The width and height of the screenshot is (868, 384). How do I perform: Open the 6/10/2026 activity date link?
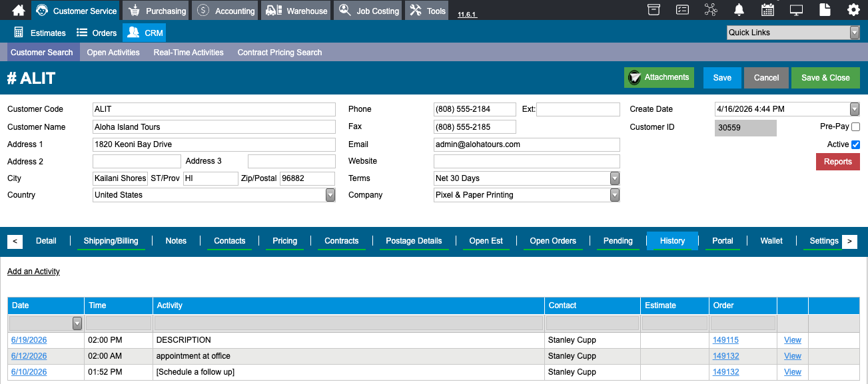pos(29,372)
